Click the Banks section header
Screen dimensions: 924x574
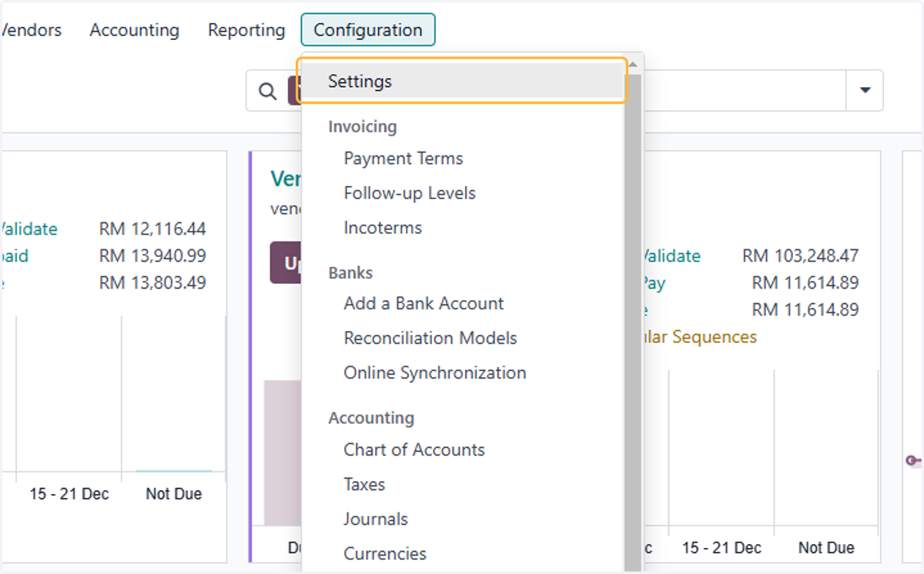(x=350, y=272)
